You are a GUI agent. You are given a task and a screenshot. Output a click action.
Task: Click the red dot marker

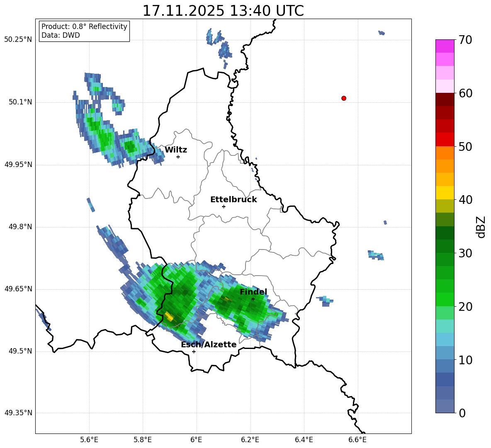(x=344, y=98)
